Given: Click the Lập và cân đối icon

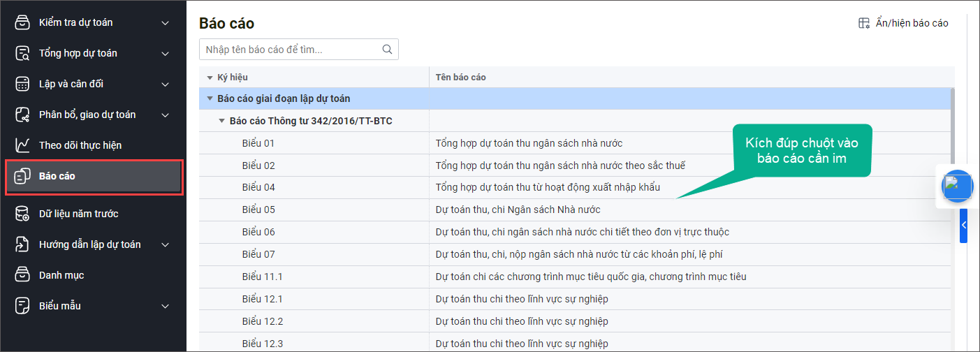Looking at the screenshot, I should [23, 84].
